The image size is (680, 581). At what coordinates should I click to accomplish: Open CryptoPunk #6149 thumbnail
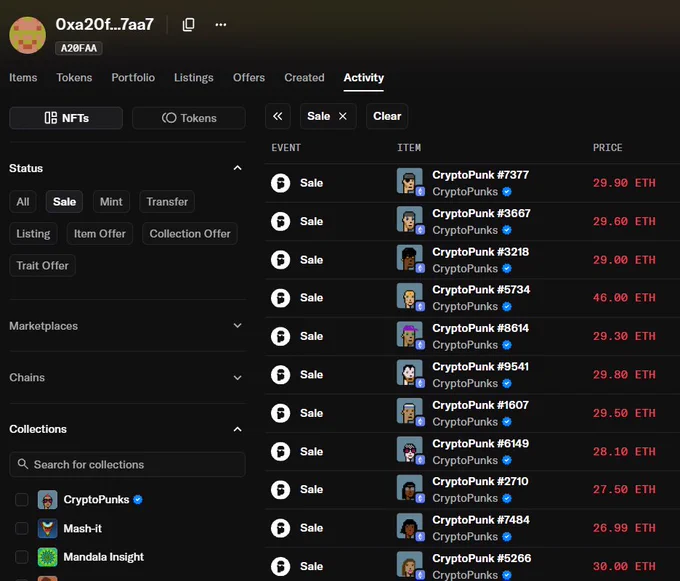tap(409, 450)
